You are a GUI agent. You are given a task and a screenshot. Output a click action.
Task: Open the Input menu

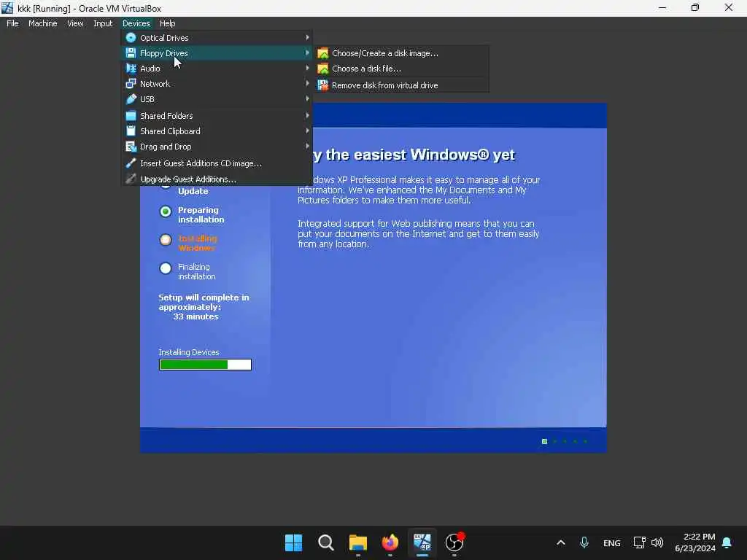click(x=103, y=23)
